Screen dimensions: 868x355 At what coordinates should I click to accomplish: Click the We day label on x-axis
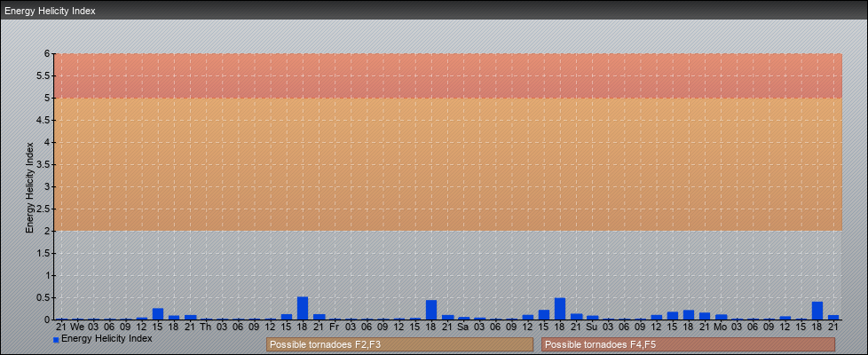[77, 327]
